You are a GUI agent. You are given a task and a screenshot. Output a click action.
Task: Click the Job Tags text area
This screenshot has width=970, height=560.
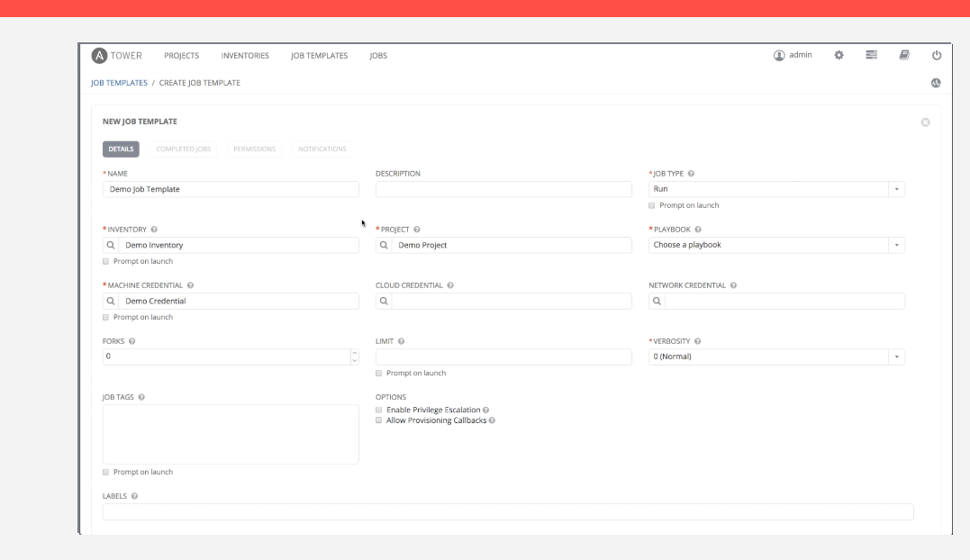(231, 435)
